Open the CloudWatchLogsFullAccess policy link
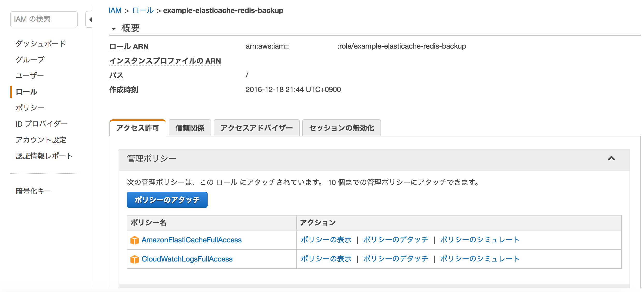The image size is (644, 292). click(x=187, y=259)
